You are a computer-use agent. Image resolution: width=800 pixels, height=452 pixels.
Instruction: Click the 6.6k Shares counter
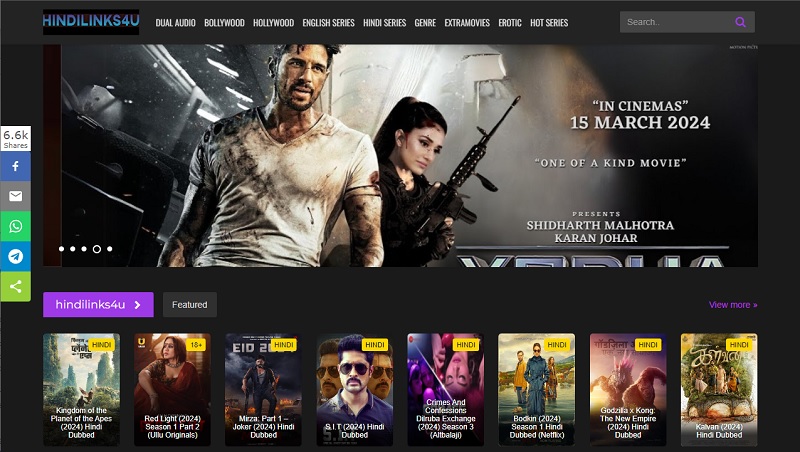(x=15, y=138)
